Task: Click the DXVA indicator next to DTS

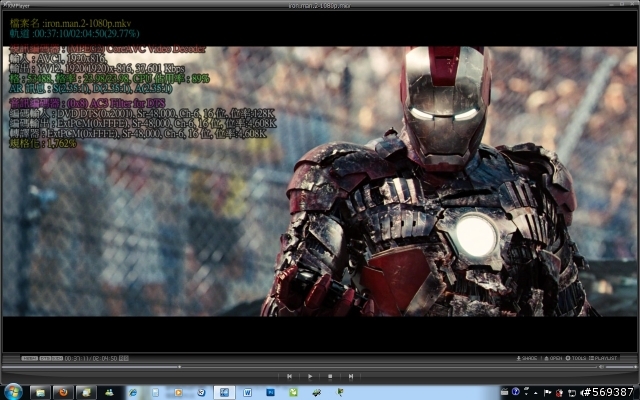Action: pos(57,358)
